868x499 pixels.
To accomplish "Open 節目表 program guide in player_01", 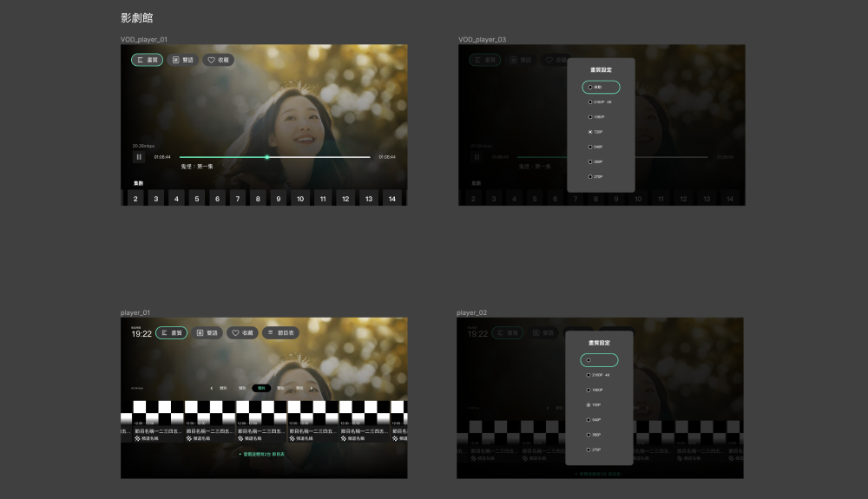I will pos(280,332).
